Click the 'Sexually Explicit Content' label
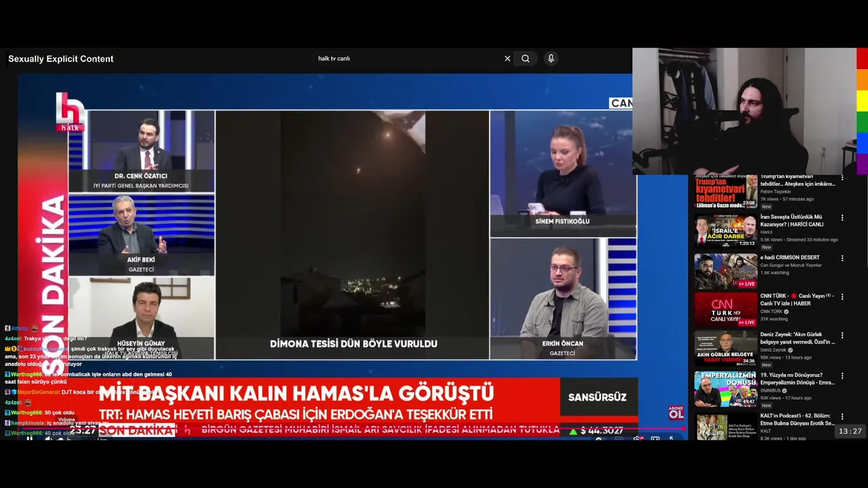Screen dimensions: 868x488 (x=60, y=59)
